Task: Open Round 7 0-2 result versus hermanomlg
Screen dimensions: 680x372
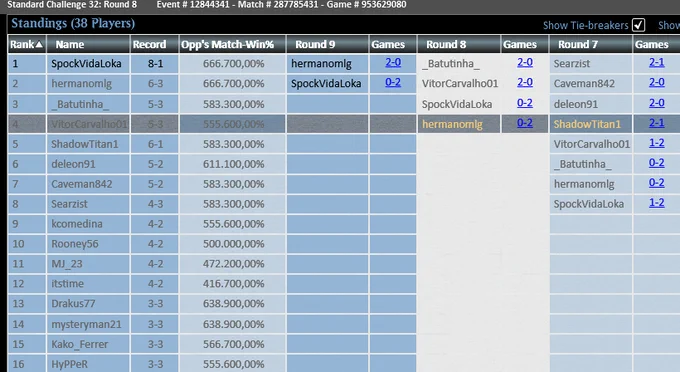Action: [657, 183]
